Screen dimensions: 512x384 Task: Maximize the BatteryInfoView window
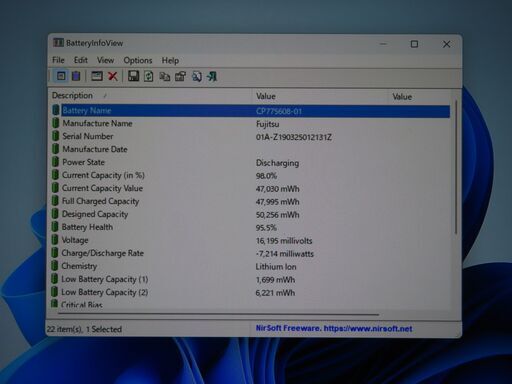coord(414,44)
